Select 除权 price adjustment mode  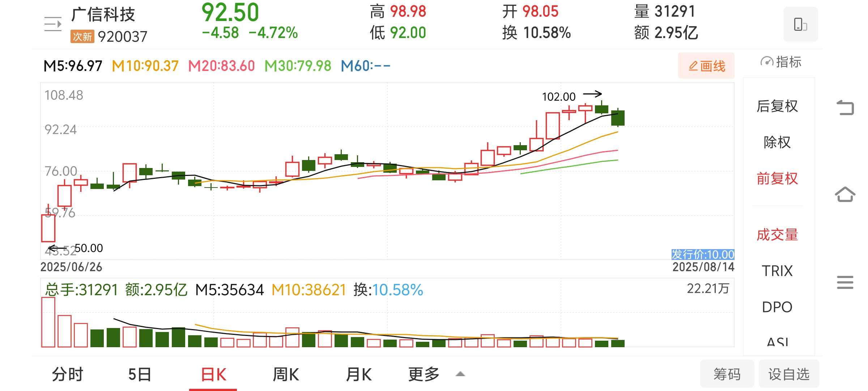[x=777, y=142]
